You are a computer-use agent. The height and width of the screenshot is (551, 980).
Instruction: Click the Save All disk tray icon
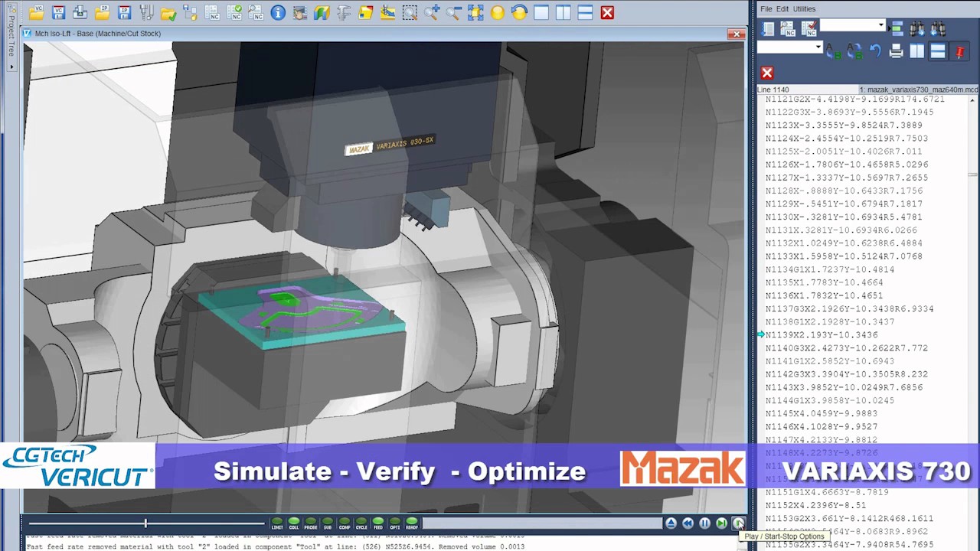click(80, 12)
